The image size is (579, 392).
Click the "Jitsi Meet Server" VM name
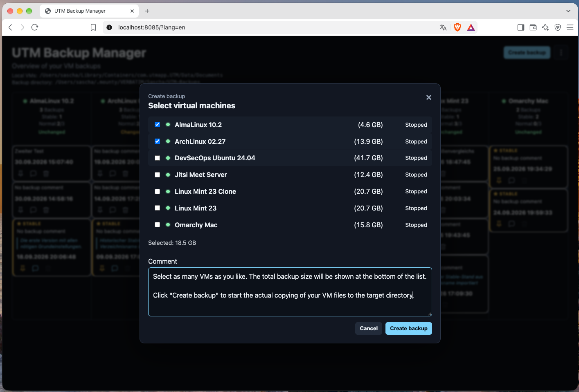tap(201, 175)
